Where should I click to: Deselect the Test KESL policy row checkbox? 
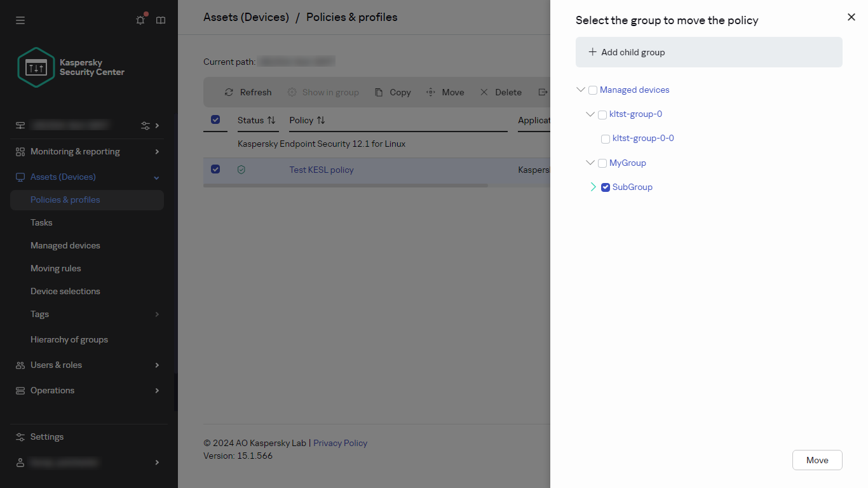pos(215,169)
